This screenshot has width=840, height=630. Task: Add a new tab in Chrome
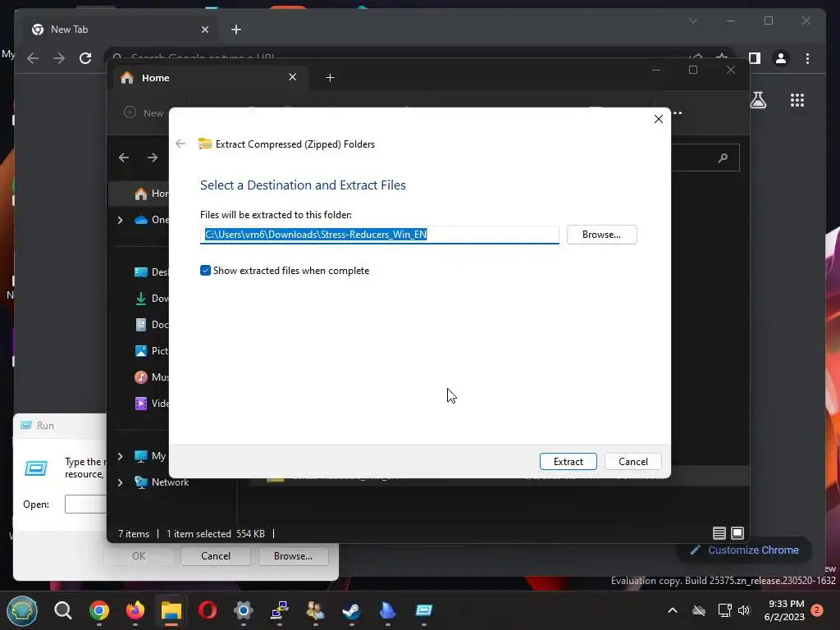[236, 30]
